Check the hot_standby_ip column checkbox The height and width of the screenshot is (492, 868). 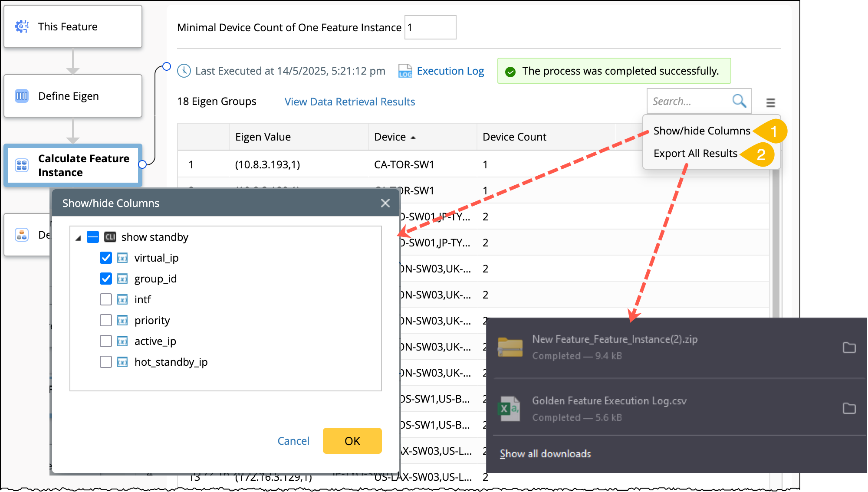106,362
